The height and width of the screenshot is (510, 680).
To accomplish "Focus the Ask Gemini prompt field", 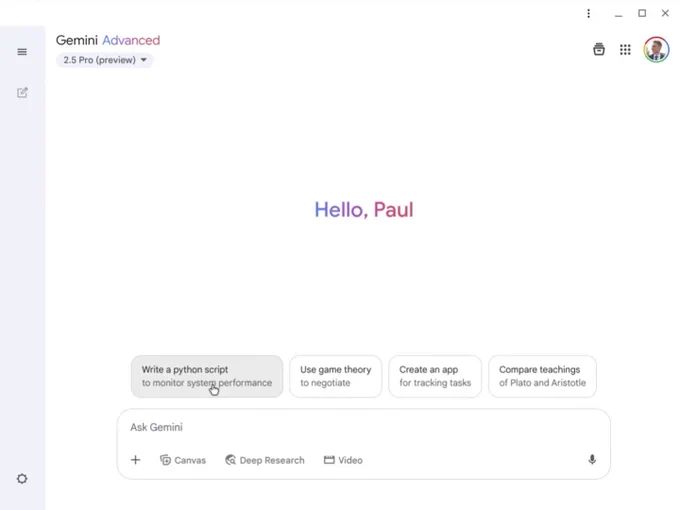I will coord(363,427).
